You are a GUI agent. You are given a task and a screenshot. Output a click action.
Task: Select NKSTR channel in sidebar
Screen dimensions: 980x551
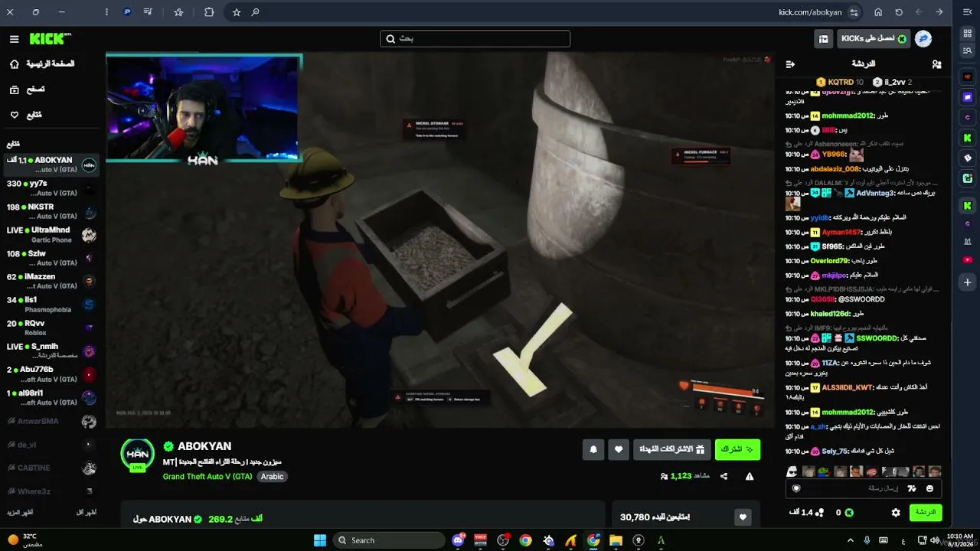[x=52, y=211]
